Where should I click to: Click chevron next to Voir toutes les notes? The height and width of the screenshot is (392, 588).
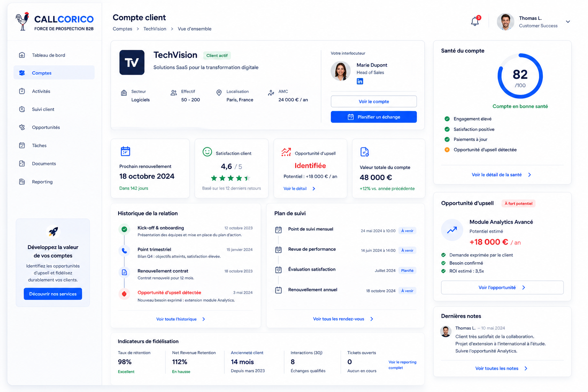pyautogui.click(x=526, y=368)
